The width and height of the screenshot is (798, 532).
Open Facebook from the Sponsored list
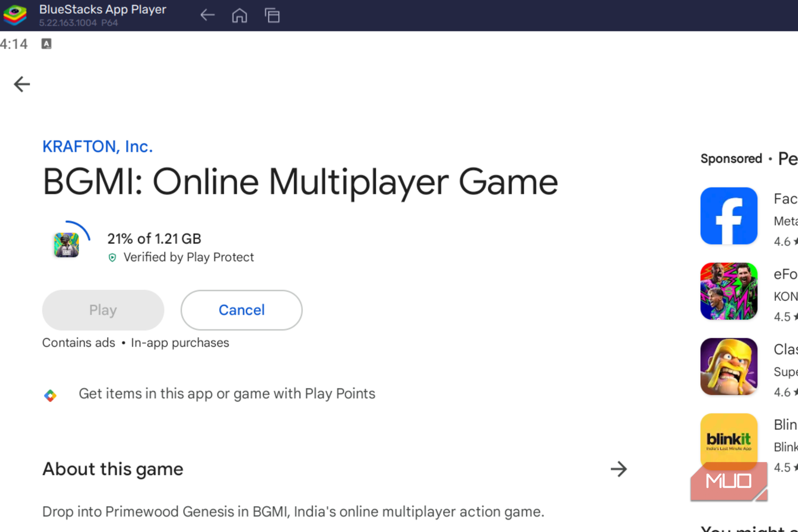pyautogui.click(x=728, y=215)
